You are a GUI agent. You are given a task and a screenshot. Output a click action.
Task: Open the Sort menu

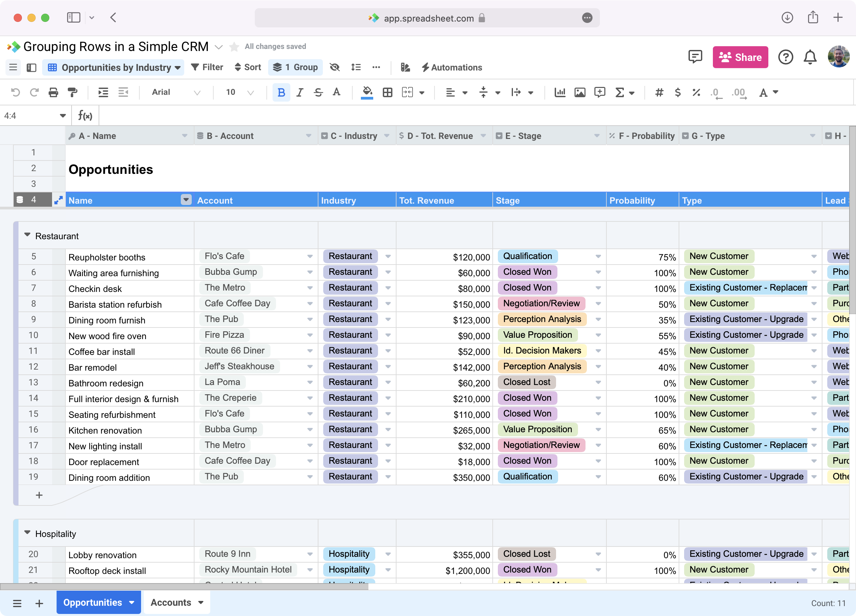tap(248, 67)
